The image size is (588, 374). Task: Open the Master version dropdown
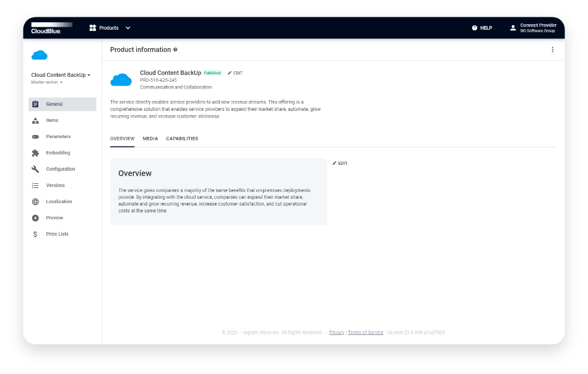click(x=47, y=82)
